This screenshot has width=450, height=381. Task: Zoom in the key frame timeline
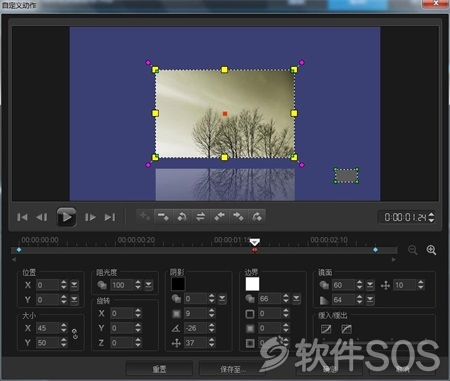click(431, 250)
